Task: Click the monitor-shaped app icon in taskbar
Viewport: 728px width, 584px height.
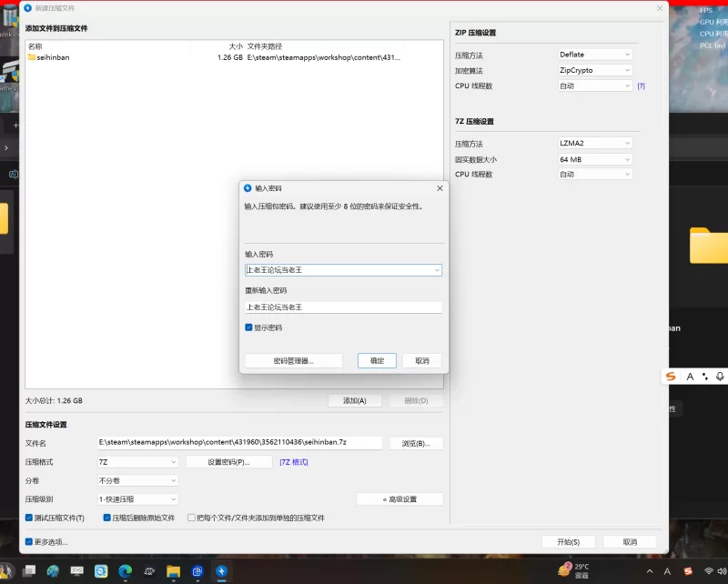Action: click(x=77, y=570)
